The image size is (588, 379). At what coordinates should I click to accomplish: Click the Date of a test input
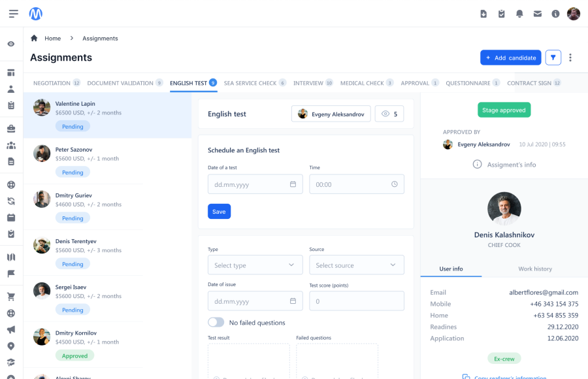[x=255, y=184]
